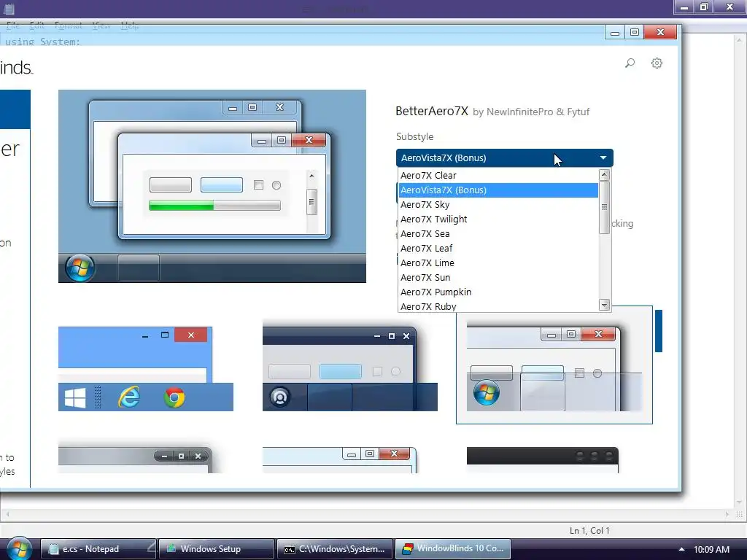The height and width of the screenshot is (560, 747).
Task: Click Ln 1, Col 1 in Notepad status bar
Action: pyautogui.click(x=589, y=531)
